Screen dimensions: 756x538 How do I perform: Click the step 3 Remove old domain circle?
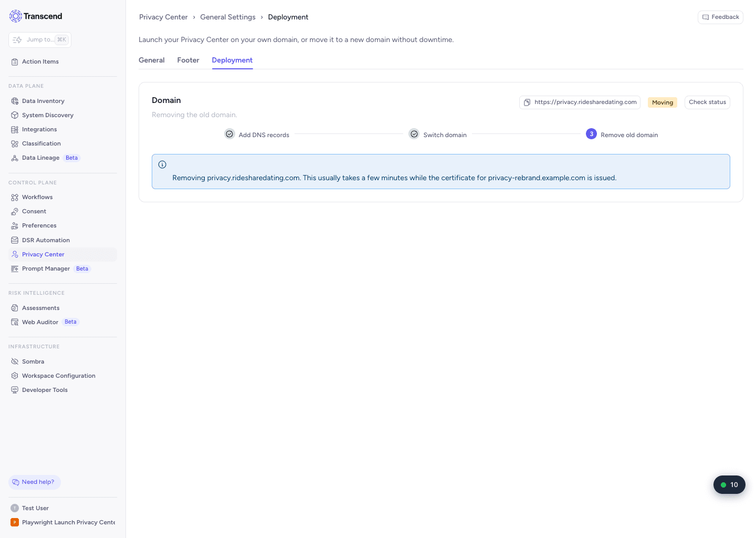[x=591, y=134]
